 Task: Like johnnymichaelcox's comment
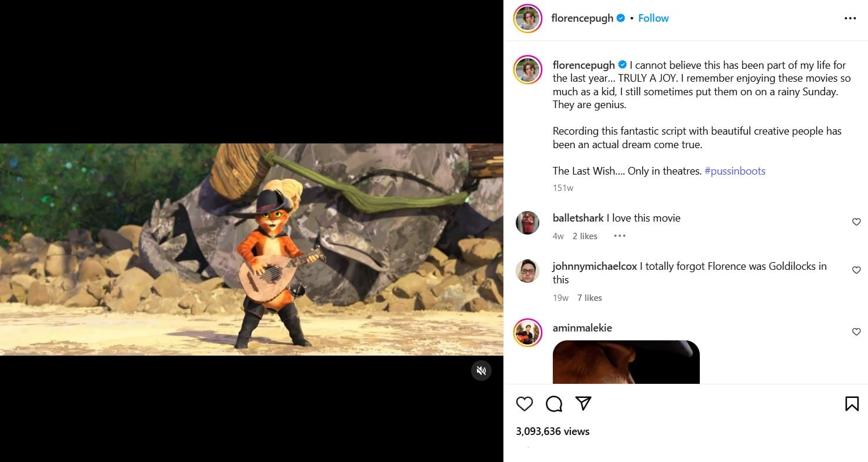tap(856, 270)
